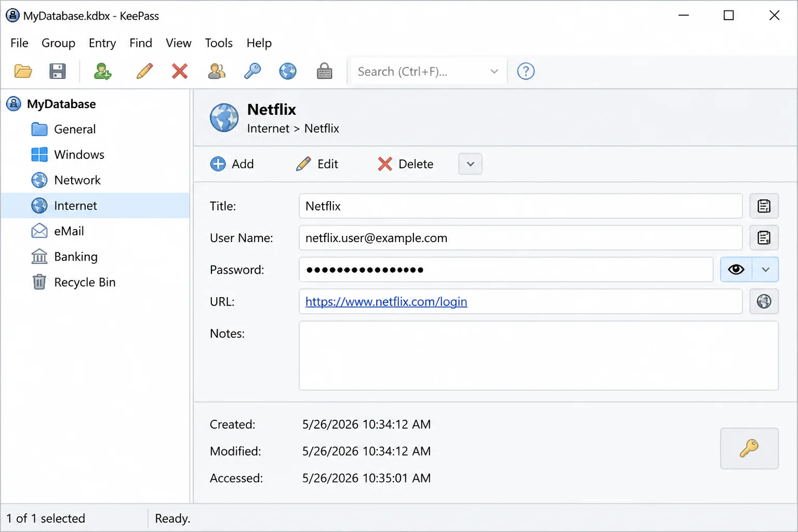The height and width of the screenshot is (532, 798).
Task: Click into the User Name field
Action: pos(521,238)
